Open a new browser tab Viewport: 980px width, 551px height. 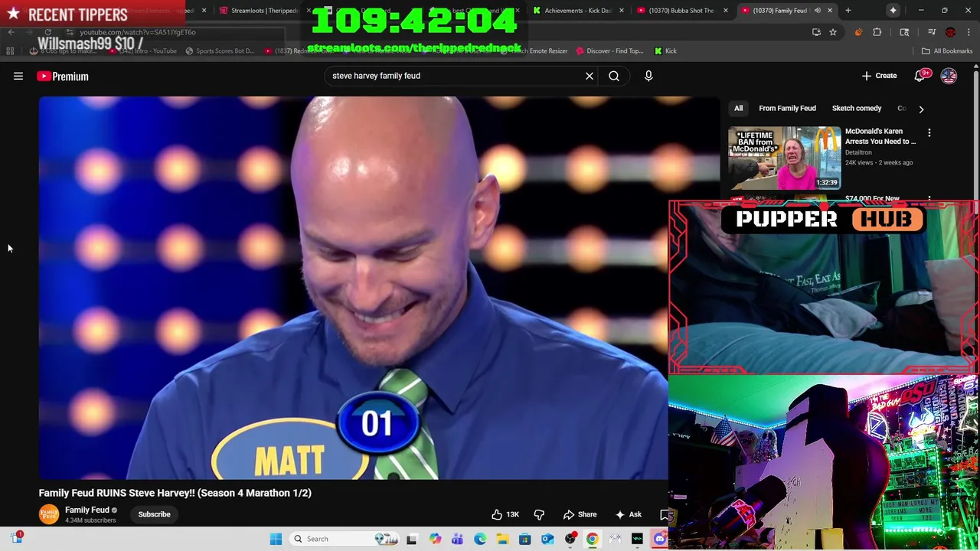pyautogui.click(x=848, y=11)
